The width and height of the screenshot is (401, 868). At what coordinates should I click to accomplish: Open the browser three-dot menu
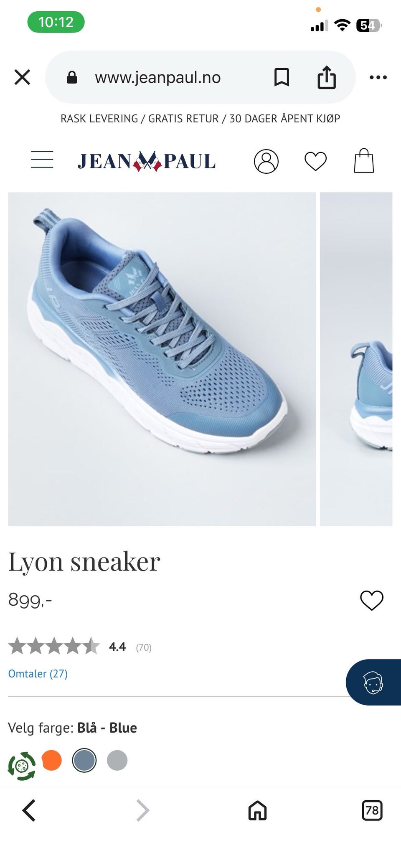(378, 77)
